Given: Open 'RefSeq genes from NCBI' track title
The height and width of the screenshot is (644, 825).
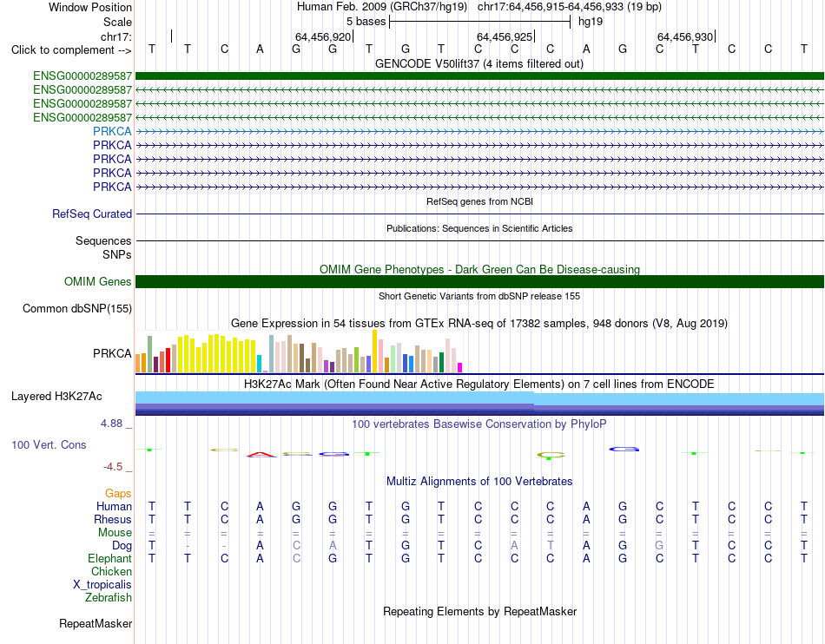Looking at the screenshot, I should coord(479,201).
